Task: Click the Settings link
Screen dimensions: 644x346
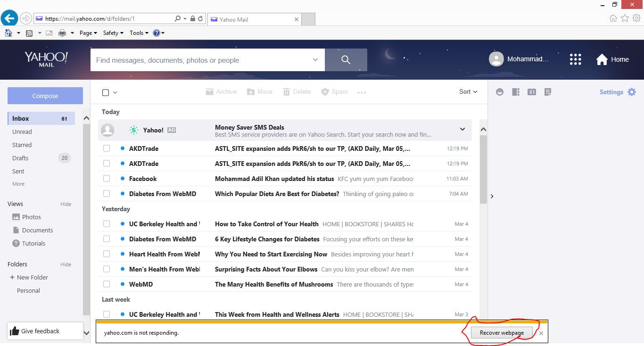Action: pyautogui.click(x=611, y=92)
